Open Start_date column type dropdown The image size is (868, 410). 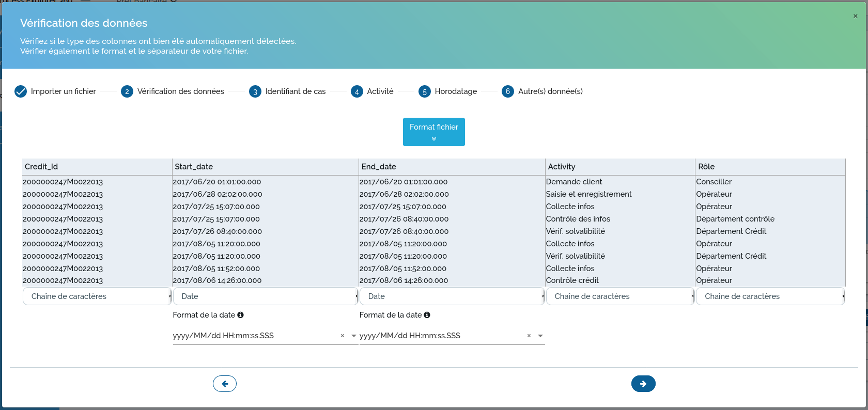265,296
